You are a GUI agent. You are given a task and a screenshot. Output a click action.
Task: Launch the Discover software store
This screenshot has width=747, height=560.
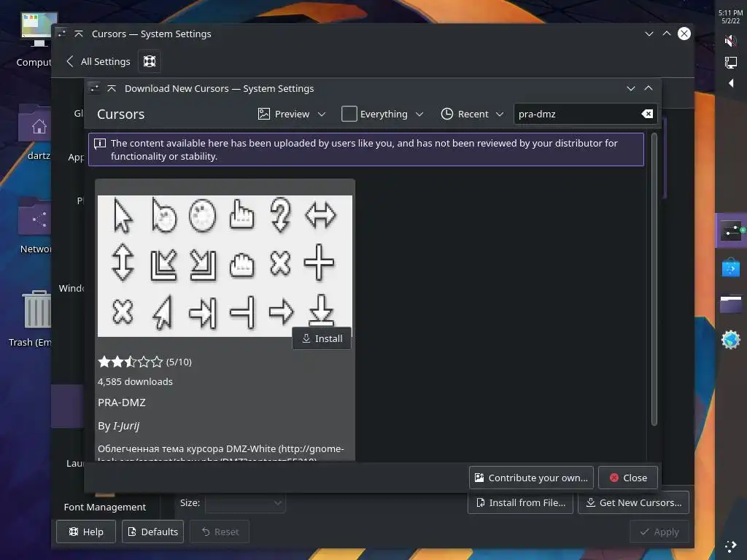pyautogui.click(x=731, y=268)
